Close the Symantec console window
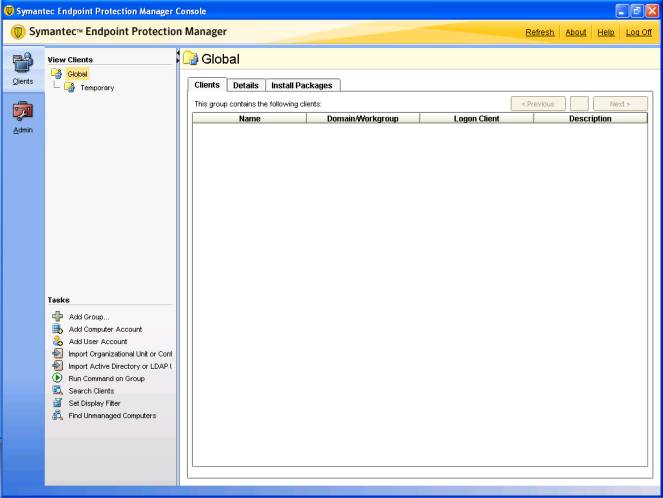The image size is (663, 498). pos(652,11)
